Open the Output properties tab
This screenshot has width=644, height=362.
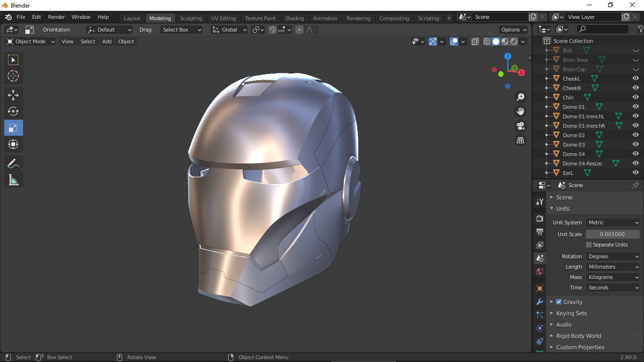[x=540, y=232]
